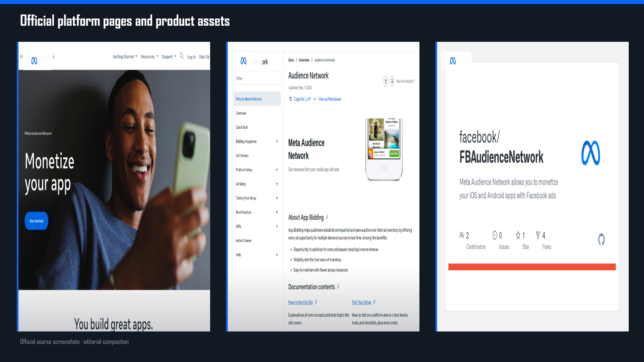644x362 pixels.
Task: Open the Quick Start sidebar item
Action: point(242,128)
